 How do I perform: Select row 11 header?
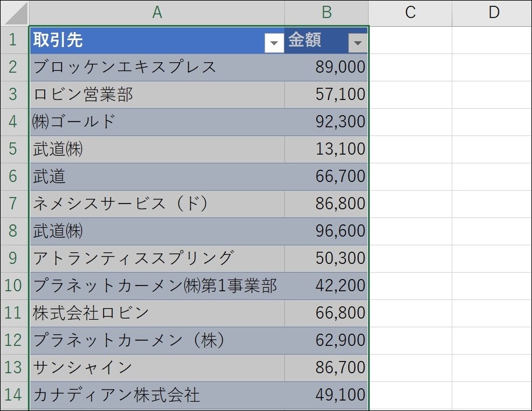(x=15, y=313)
